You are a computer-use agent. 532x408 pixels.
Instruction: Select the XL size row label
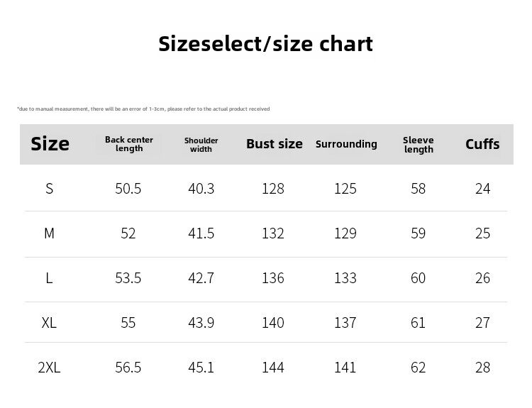click(x=50, y=323)
